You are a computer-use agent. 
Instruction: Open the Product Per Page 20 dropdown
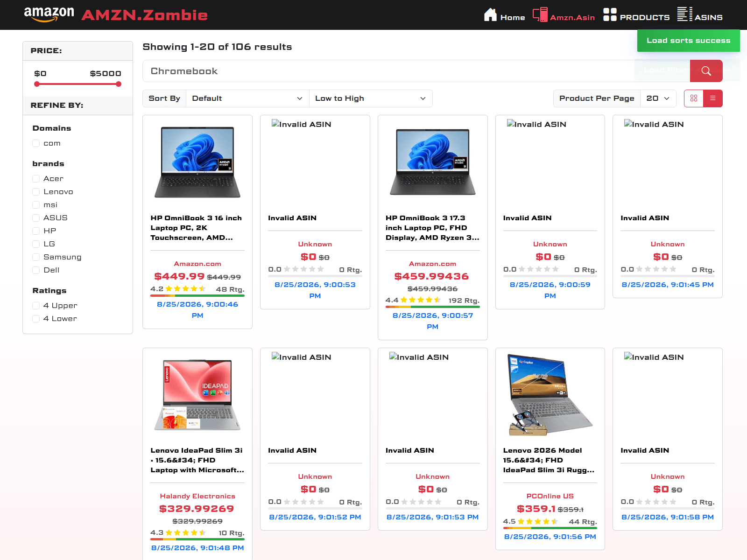tap(658, 98)
